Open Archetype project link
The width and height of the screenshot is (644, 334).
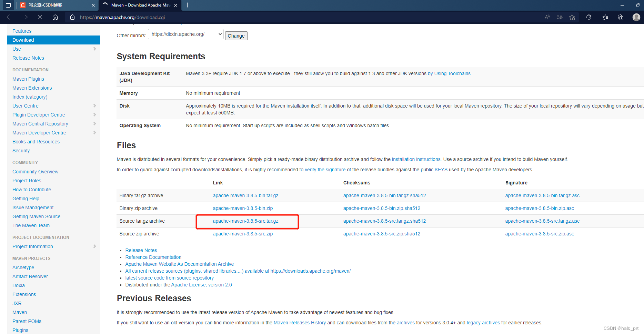point(23,267)
